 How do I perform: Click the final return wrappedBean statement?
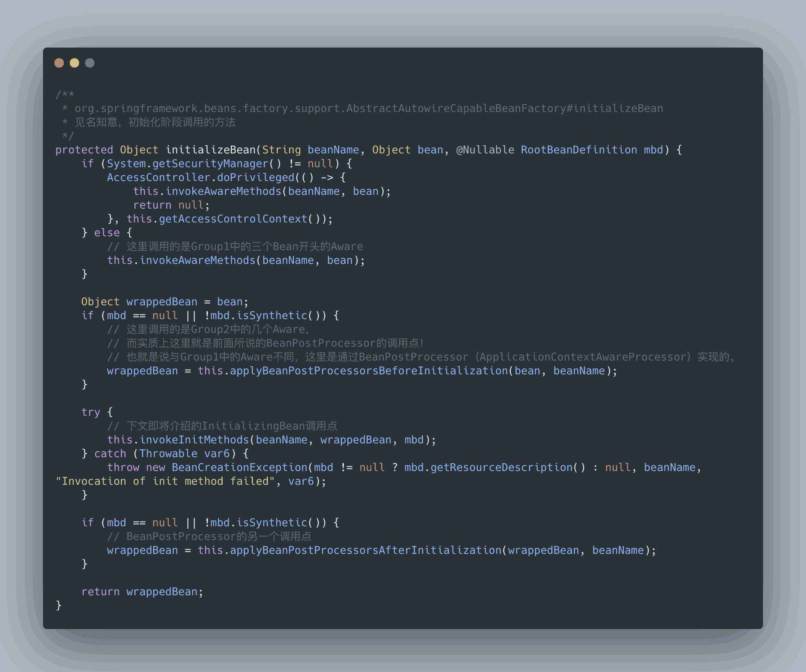(x=142, y=592)
